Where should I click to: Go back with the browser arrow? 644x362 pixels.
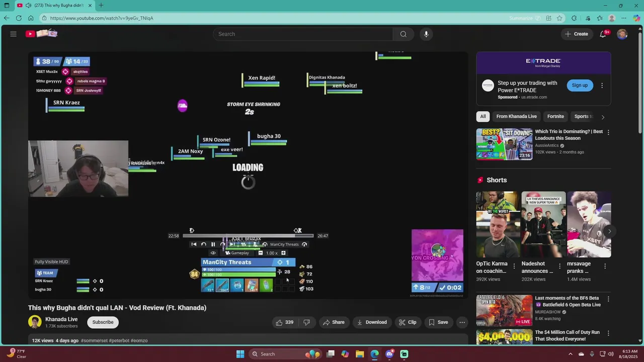point(6,18)
